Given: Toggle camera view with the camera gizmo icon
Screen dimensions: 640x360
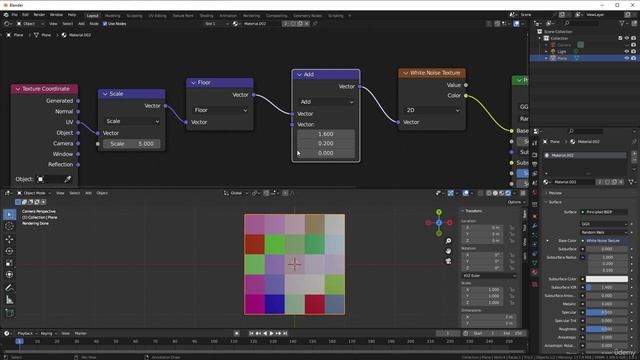Looking at the screenshot, I should (448, 261).
